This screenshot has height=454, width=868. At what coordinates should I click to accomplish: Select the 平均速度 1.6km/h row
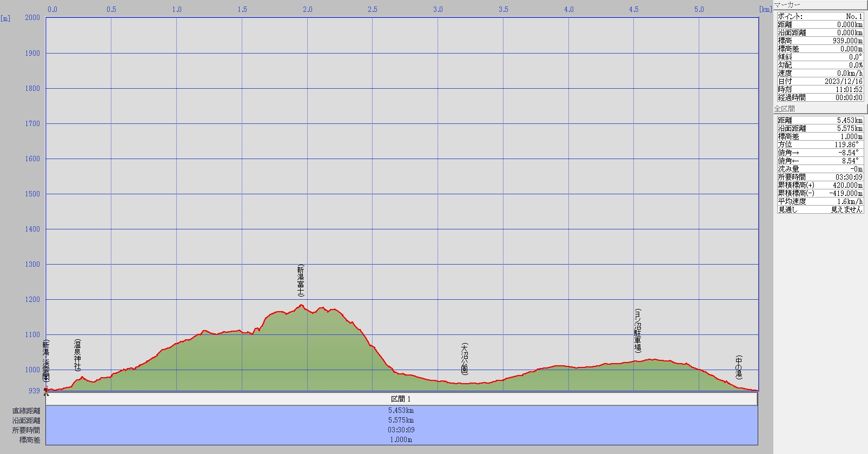(x=820, y=201)
